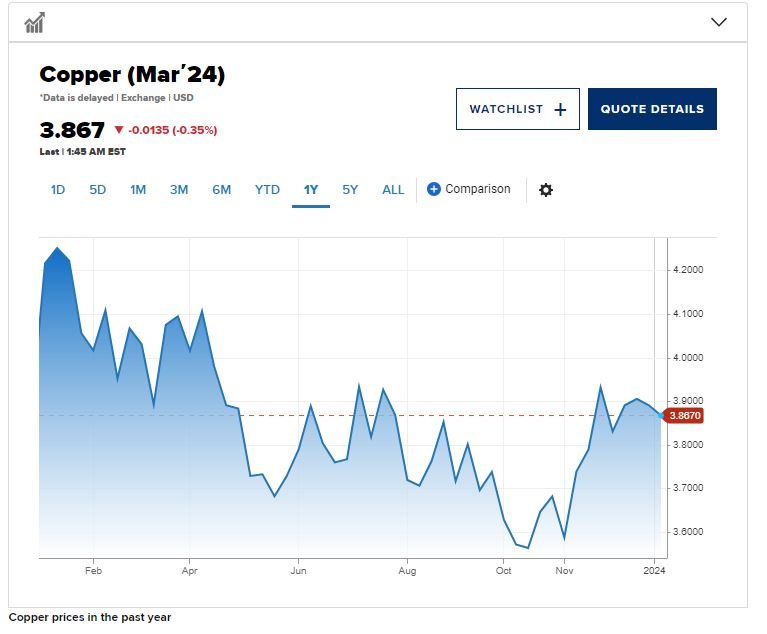Collapse the widget using the top-right chevron
The width and height of the screenshot is (767, 634).
tap(718, 22)
